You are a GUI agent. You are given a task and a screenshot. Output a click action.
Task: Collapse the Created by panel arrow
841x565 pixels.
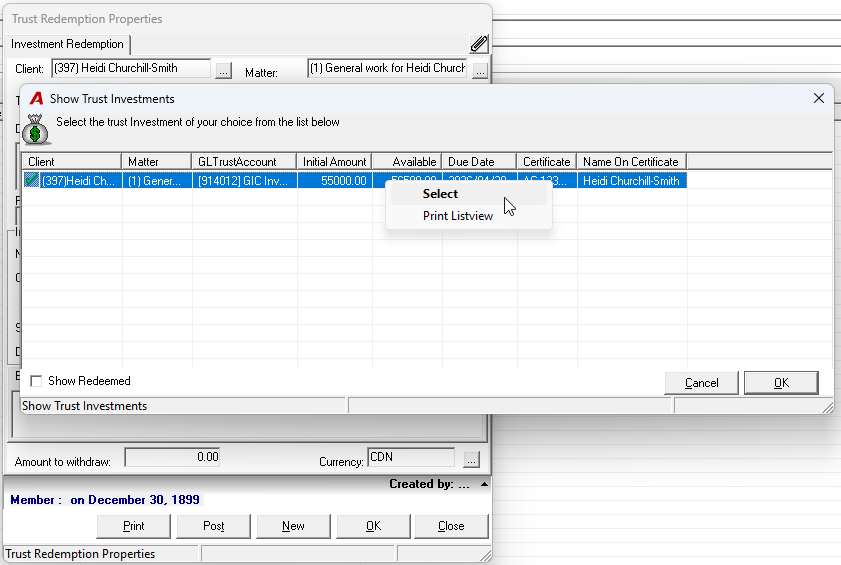click(484, 484)
